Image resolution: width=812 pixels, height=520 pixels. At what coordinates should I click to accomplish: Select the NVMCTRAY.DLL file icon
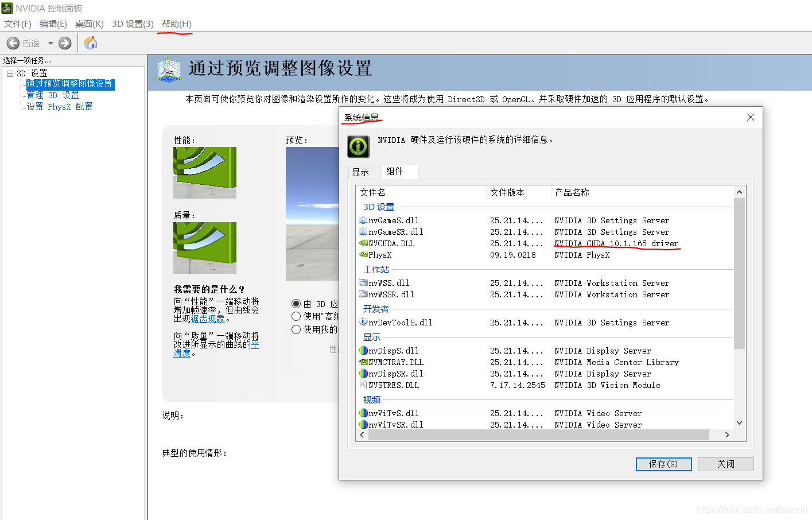point(363,362)
